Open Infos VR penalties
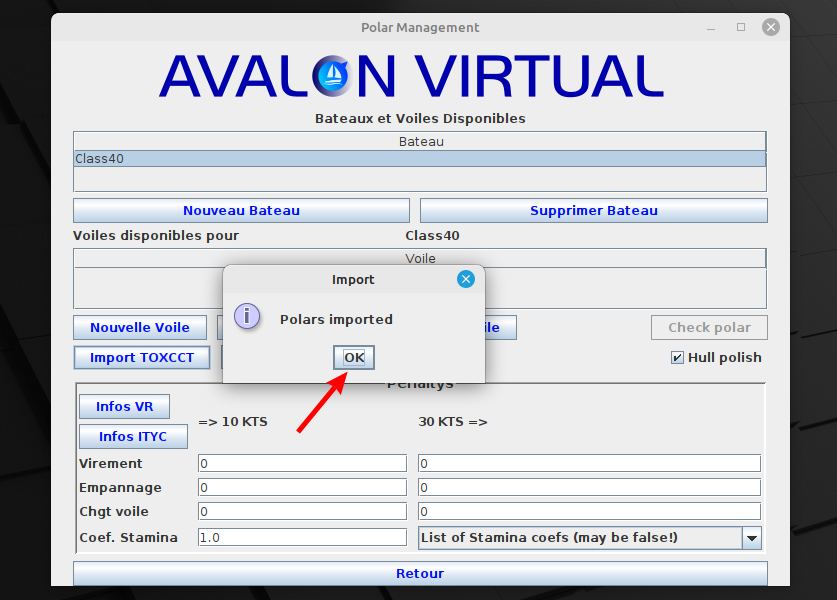Screen dimensions: 837x600 click(x=124, y=406)
